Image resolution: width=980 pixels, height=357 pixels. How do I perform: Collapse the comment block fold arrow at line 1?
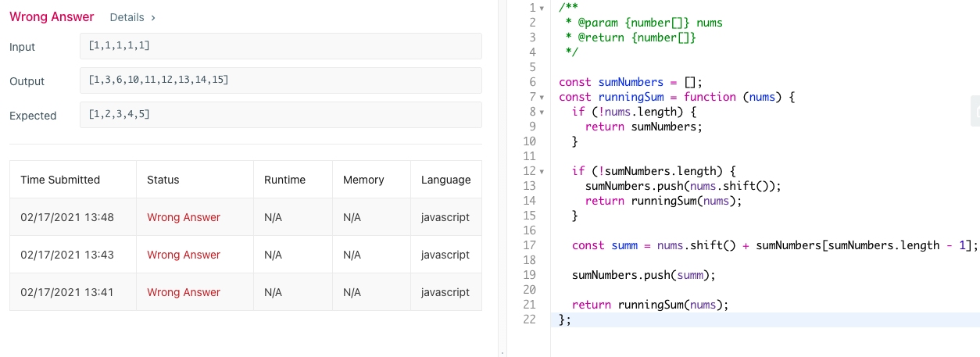point(542,8)
